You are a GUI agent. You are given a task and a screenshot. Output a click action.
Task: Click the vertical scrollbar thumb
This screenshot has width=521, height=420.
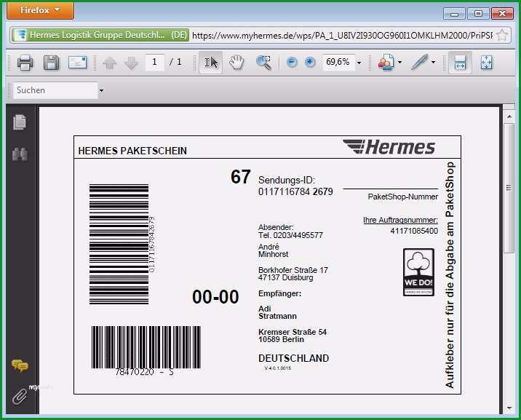pos(509,188)
